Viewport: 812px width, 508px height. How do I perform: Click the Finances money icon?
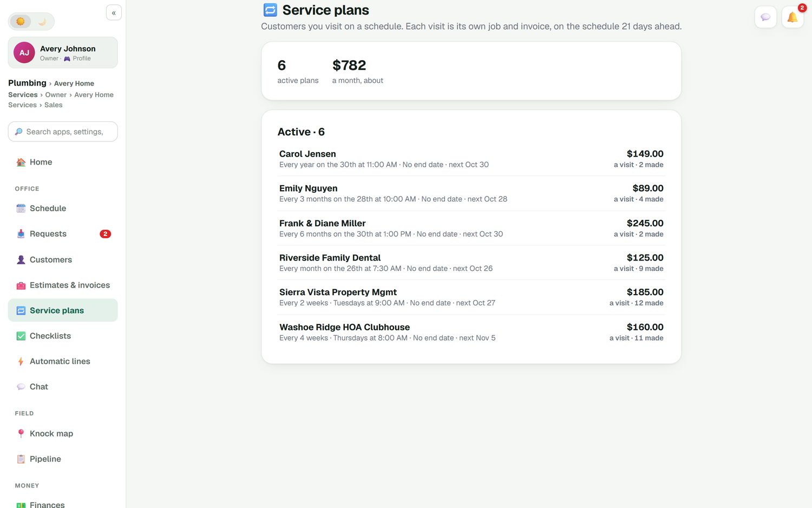(21, 504)
